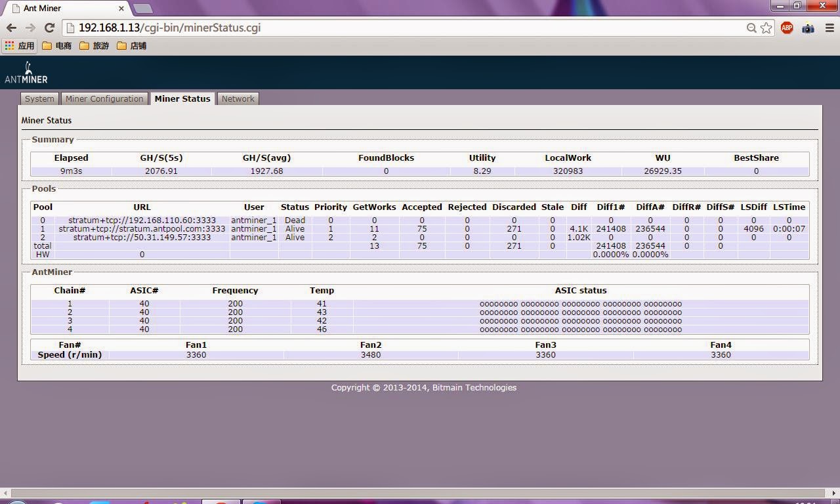Click the temperature 46 for chain 4
This screenshot has width=840, height=504.
click(322, 329)
